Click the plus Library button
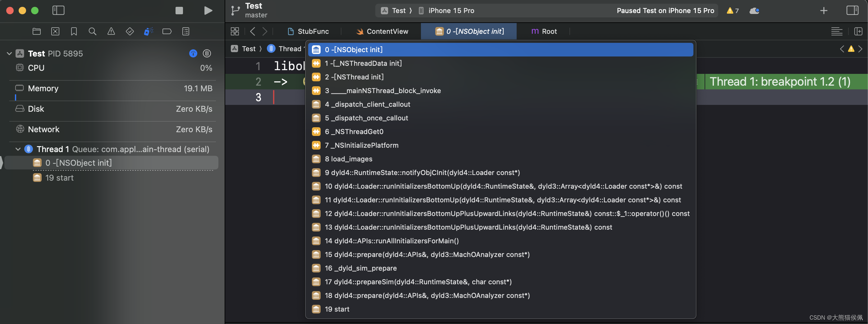Screen dimensions: 868x324 [824, 11]
